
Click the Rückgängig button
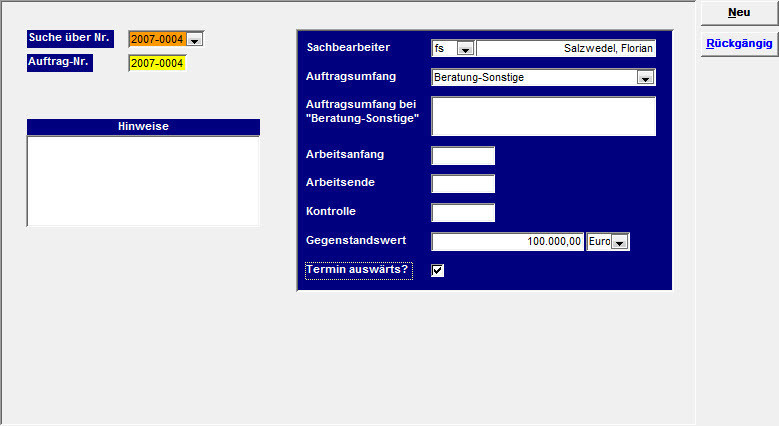tap(739, 44)
